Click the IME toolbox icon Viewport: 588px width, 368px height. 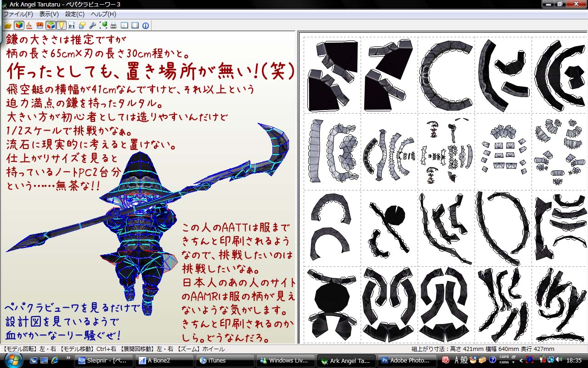(474, 360)
